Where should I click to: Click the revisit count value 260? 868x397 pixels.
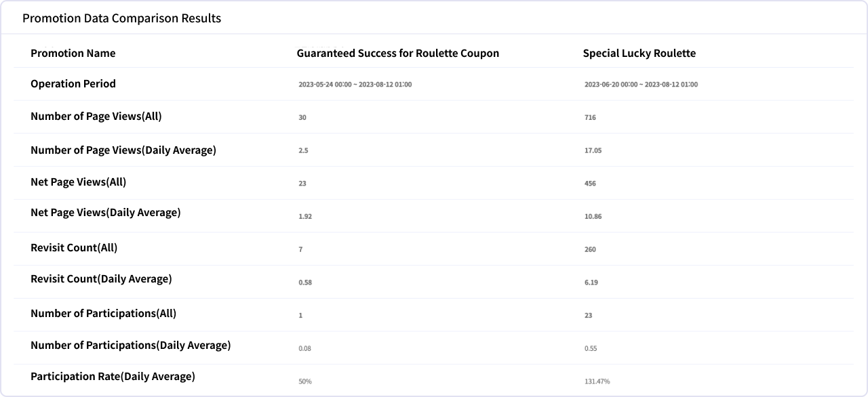(x=590, y=249)
